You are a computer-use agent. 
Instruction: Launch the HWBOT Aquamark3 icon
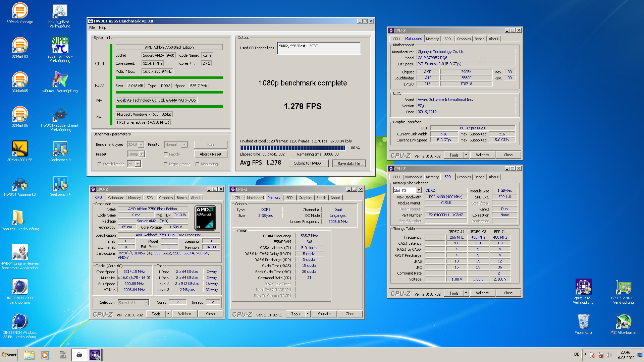(x=20, y=186)
